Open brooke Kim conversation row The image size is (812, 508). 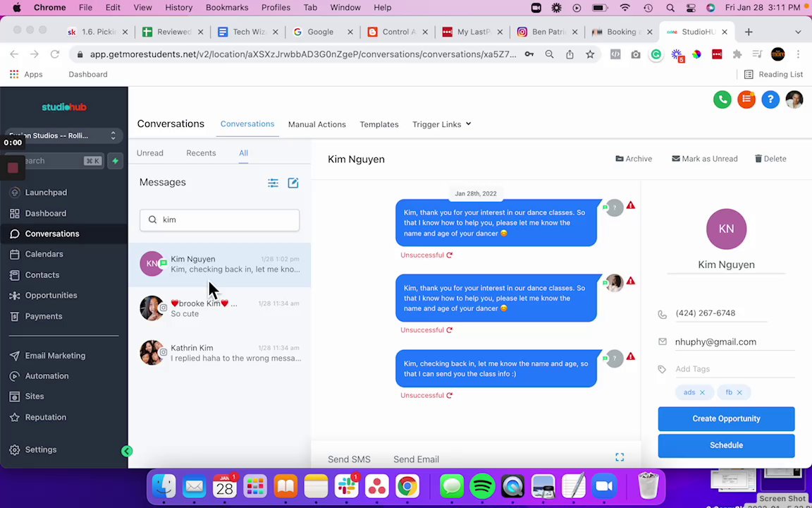(x=220, y=308)
